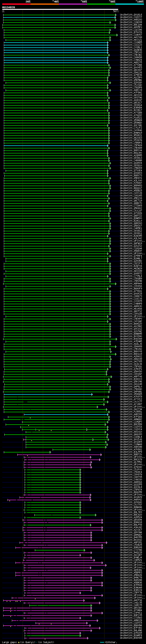Select hit label UniRef100_C1N2U9
Screen dimensions: 146x644
tap(131, 22)
